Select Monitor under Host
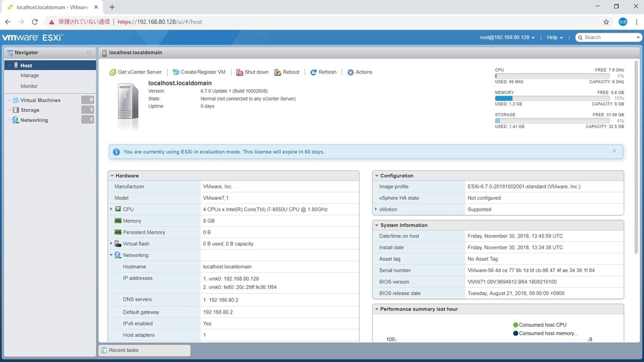The width and height of the screenshot is (644, 362). [29, 86]
